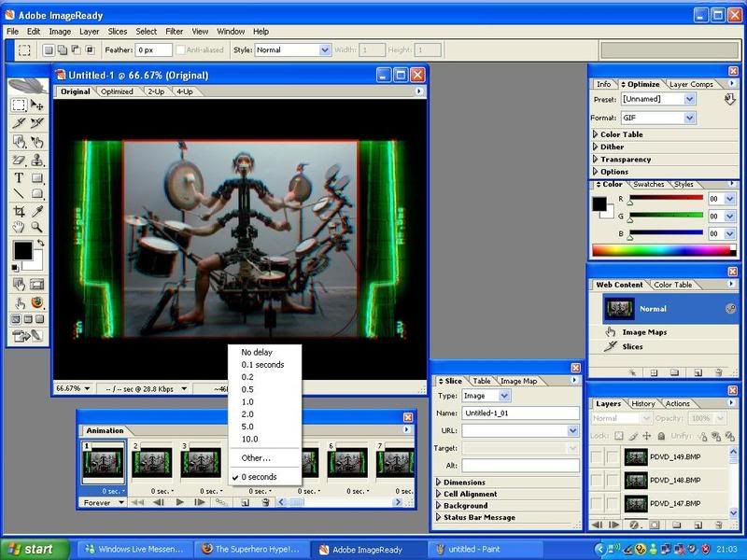
Task: Open the Preset dropdown in Optimize panel
Action: point(689,99)
